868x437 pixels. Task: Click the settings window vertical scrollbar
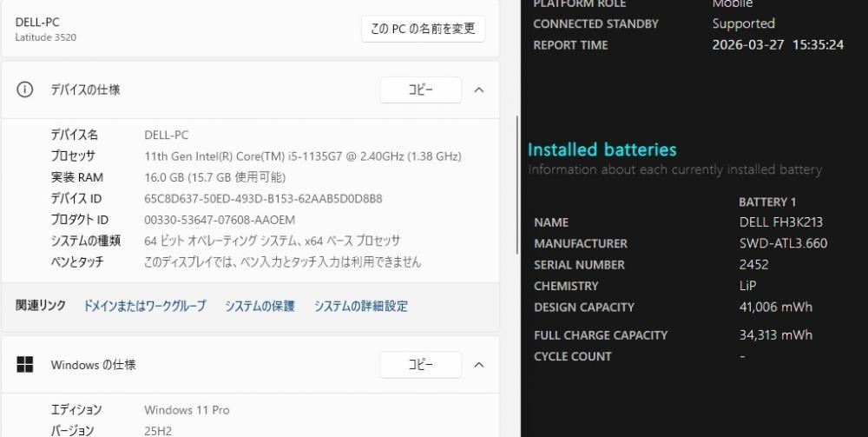517,186
